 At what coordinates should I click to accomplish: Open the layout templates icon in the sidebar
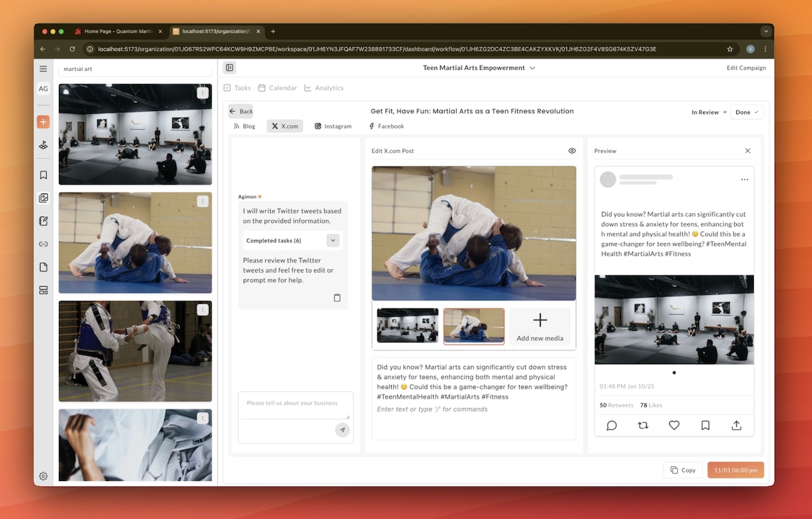tap(43, 290)
